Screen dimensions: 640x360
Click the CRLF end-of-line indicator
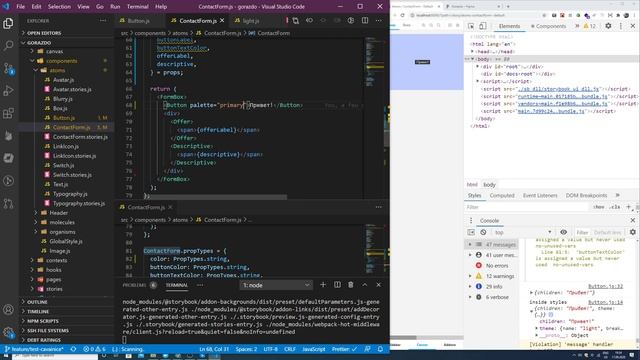pyautogui.click(x=290, y=349)
